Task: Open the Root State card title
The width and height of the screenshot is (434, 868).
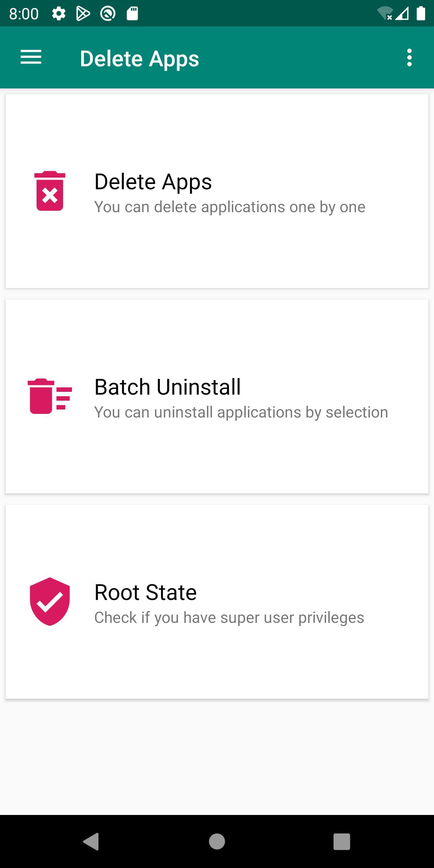Action: [145, 592]
